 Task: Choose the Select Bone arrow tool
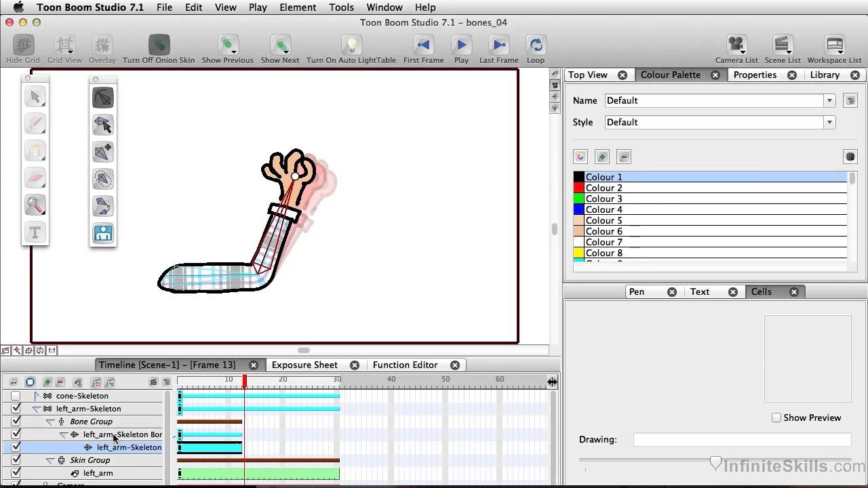point(103,125)
